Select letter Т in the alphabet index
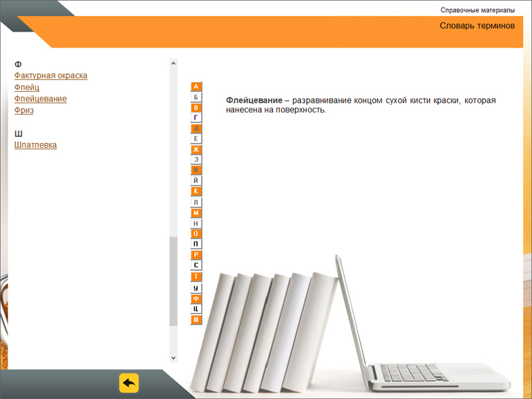532x399 pixels. point(196,277)
